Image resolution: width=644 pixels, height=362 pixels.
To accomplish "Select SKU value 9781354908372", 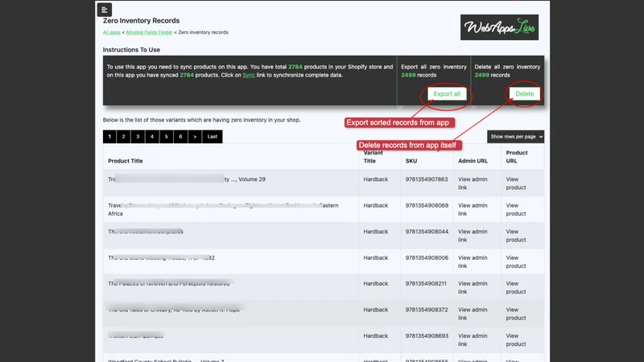I will coord(427,310).
